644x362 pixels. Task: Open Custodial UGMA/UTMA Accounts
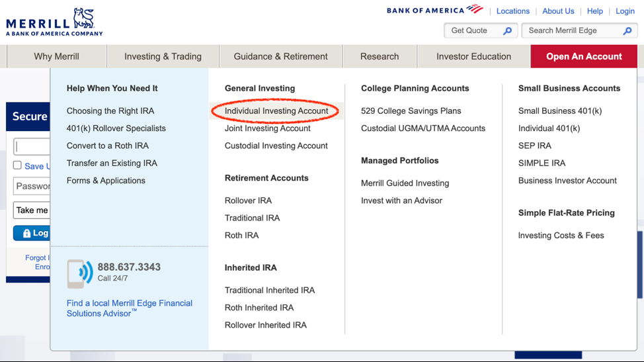(x=423, y=128)
